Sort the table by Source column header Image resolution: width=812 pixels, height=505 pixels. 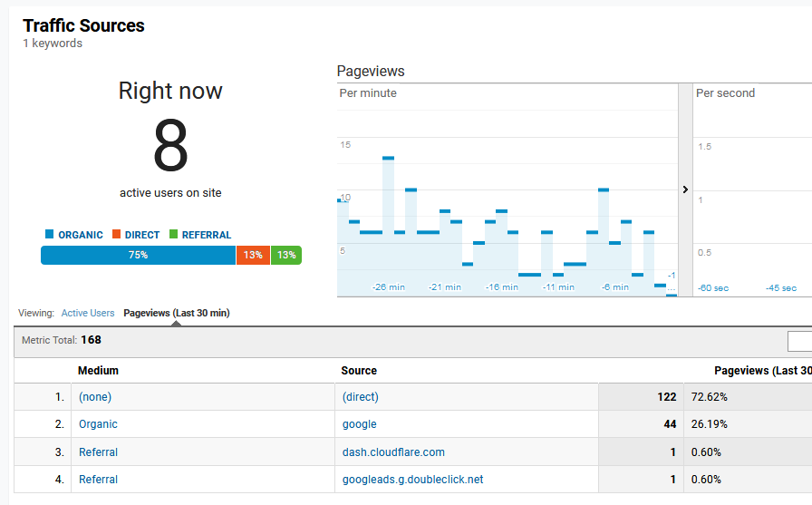tap(359, 370)
